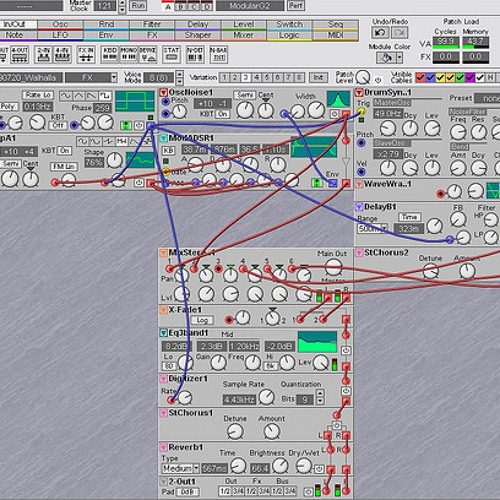Click Reverb1 bypass power icon
This screenshot has height=500, width=500.
click(319, 469)
